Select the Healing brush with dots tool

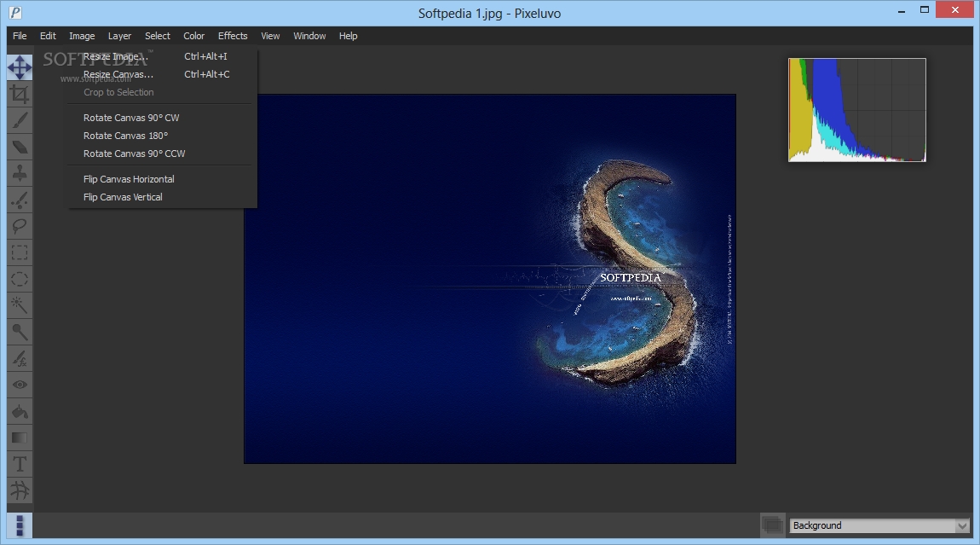coord(20,200)
